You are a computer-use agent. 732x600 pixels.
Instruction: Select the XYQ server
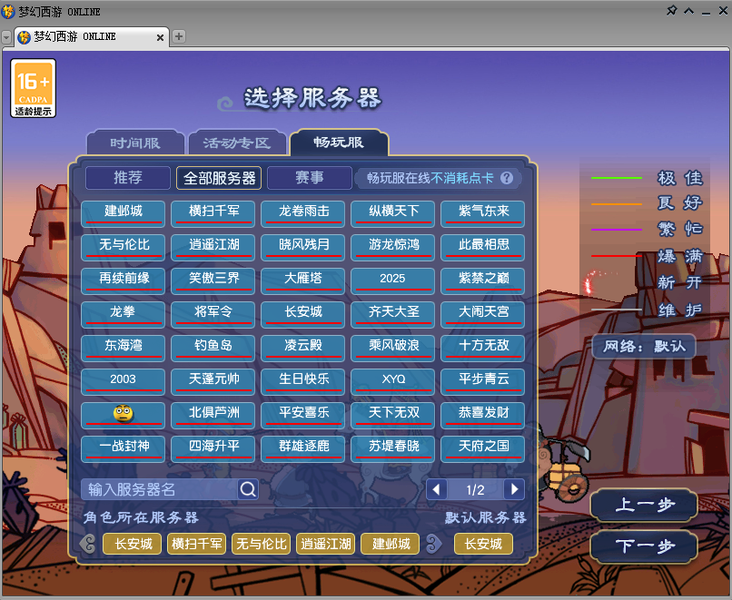[393, 381]
